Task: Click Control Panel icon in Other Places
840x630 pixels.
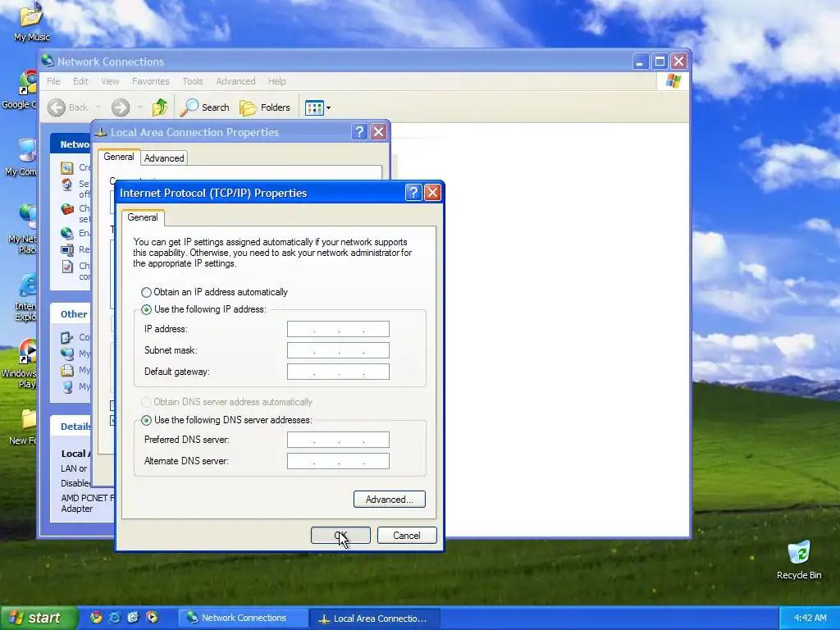Action: pyautogui.click(x=67, y=337)
